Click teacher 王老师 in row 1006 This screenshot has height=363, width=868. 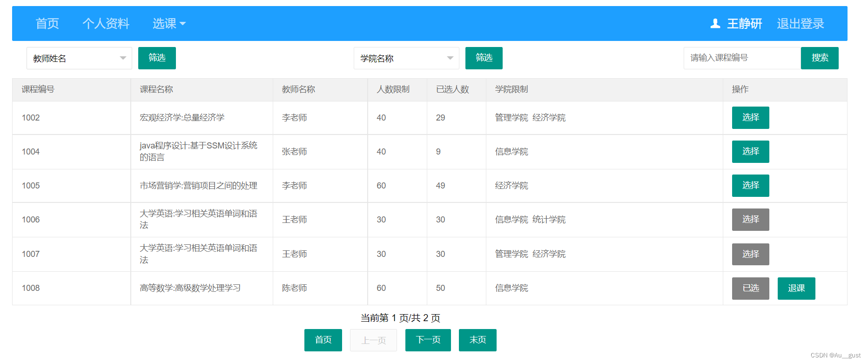(294, 220)
